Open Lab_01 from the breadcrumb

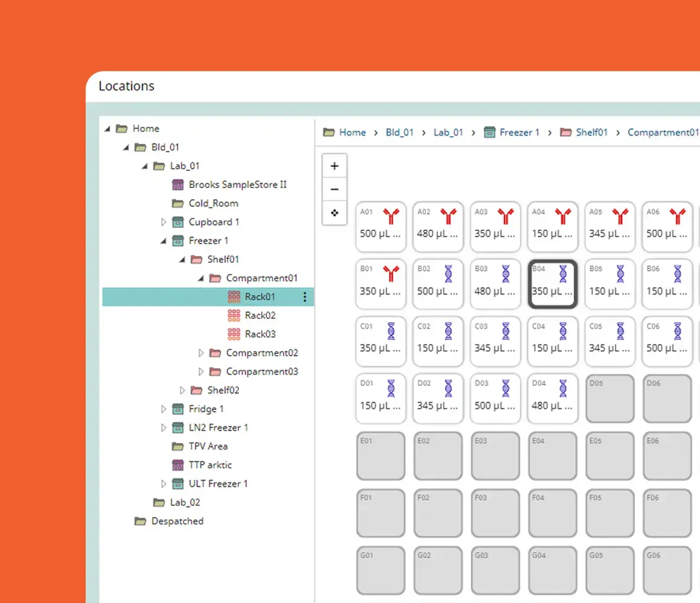tap(448, 132)
